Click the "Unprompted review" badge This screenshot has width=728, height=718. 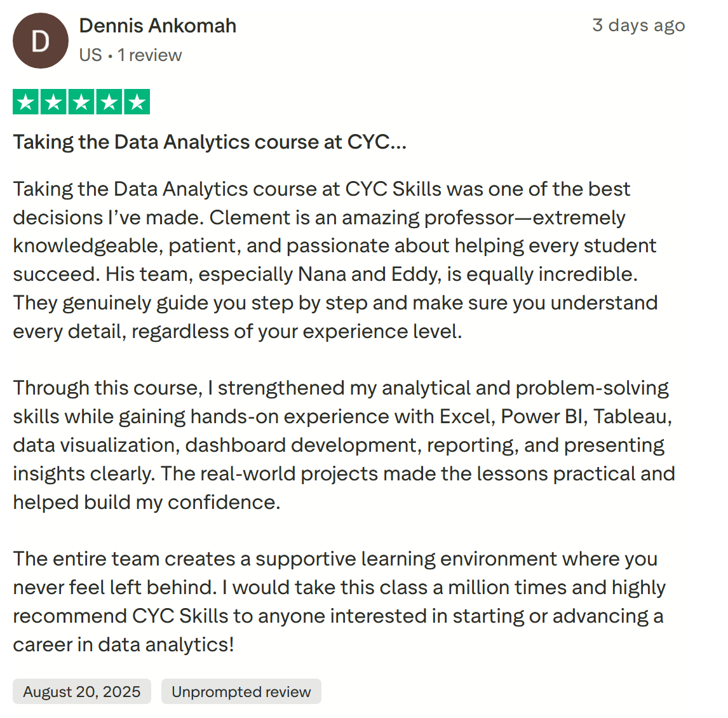(241, 691)
